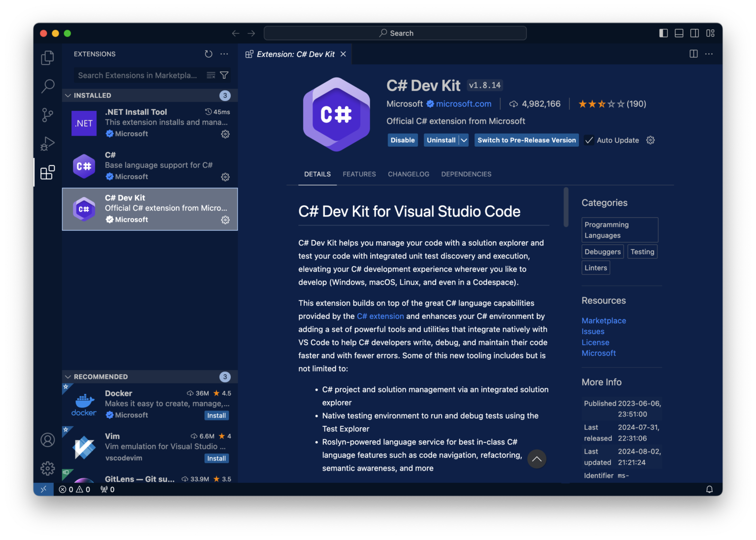Screen dimensions: 756x540
Task: Toggle the primary side bar visibility
Action: click(663, 33)
